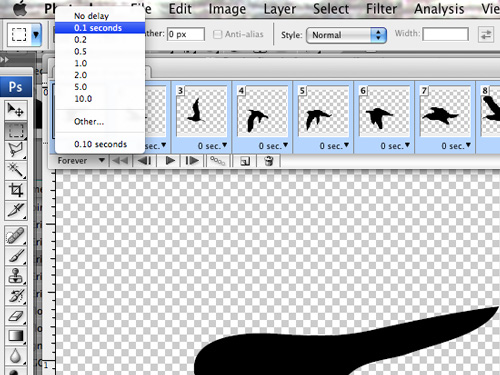This screenshot has height=375, width=500.
Task: Select the Slice tool
Action: point(15,210)
